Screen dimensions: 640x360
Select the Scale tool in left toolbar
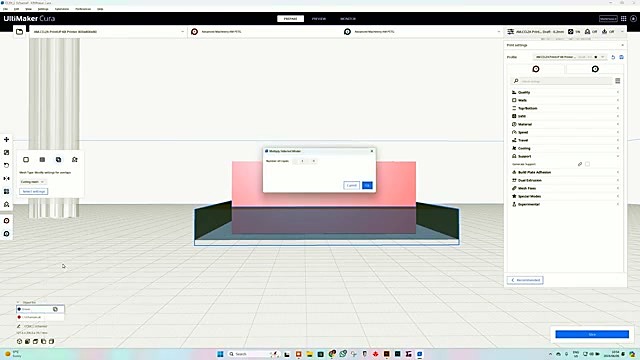coord(7,152)
